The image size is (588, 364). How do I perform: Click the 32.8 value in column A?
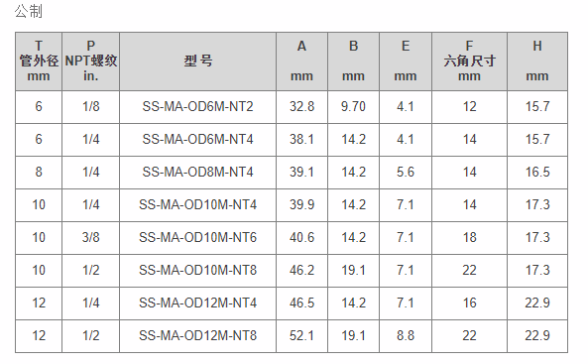point(301,106)
